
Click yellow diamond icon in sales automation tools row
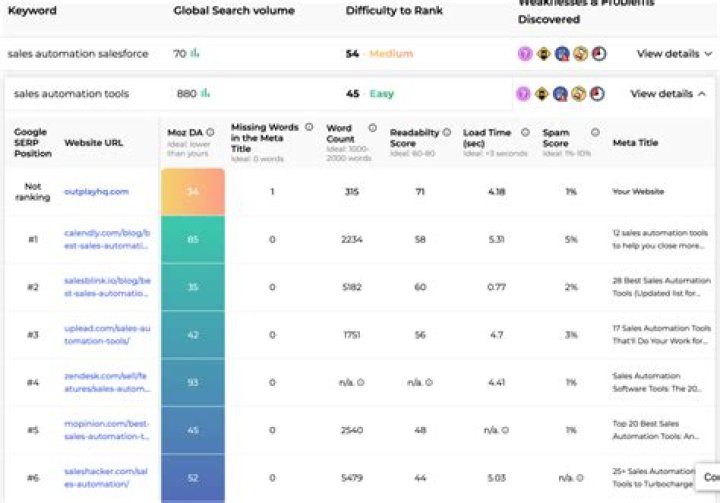coord(542,94)
